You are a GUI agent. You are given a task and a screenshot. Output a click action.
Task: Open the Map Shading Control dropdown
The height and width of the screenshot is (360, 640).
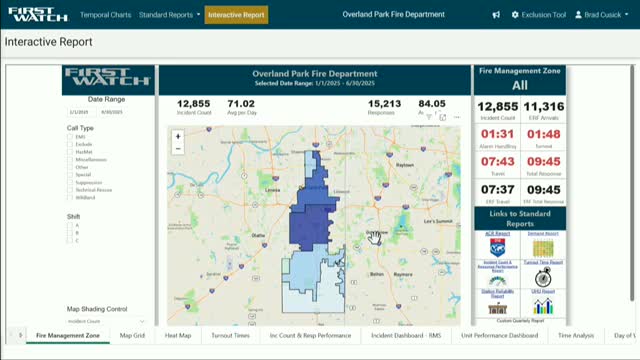pyautogui.click(x=106, y=321)
